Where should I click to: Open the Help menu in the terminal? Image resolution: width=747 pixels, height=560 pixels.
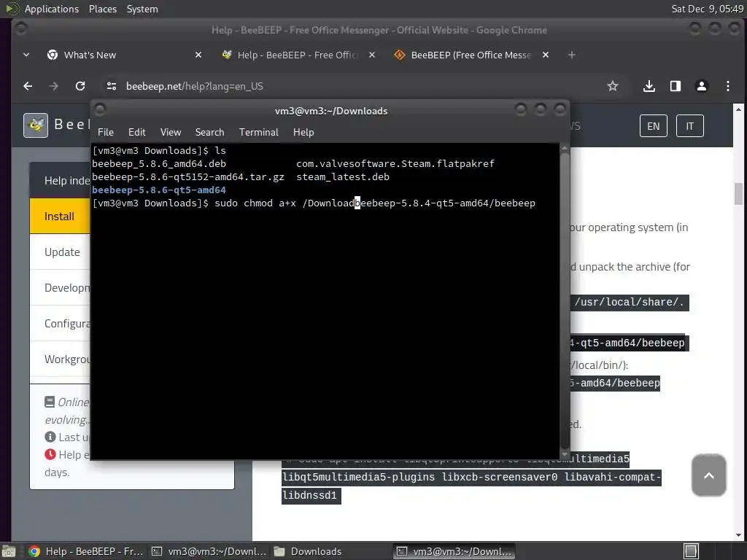(303, 133)
